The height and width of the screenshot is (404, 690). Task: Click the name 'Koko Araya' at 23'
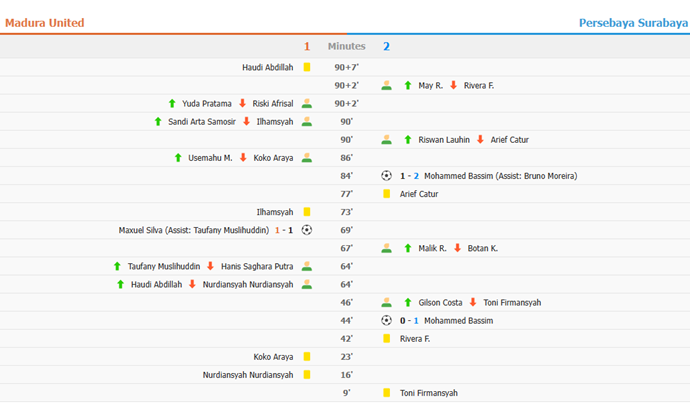[x=273, y=357]
